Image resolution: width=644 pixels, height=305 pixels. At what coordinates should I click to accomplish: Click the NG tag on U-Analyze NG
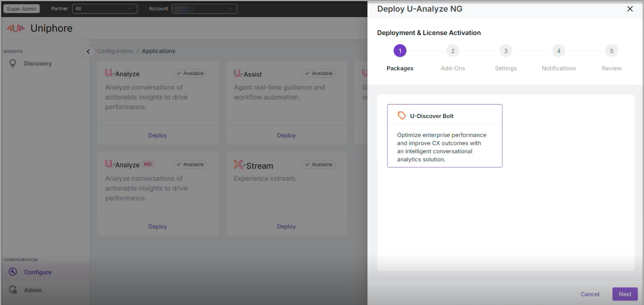pos(148,164)
